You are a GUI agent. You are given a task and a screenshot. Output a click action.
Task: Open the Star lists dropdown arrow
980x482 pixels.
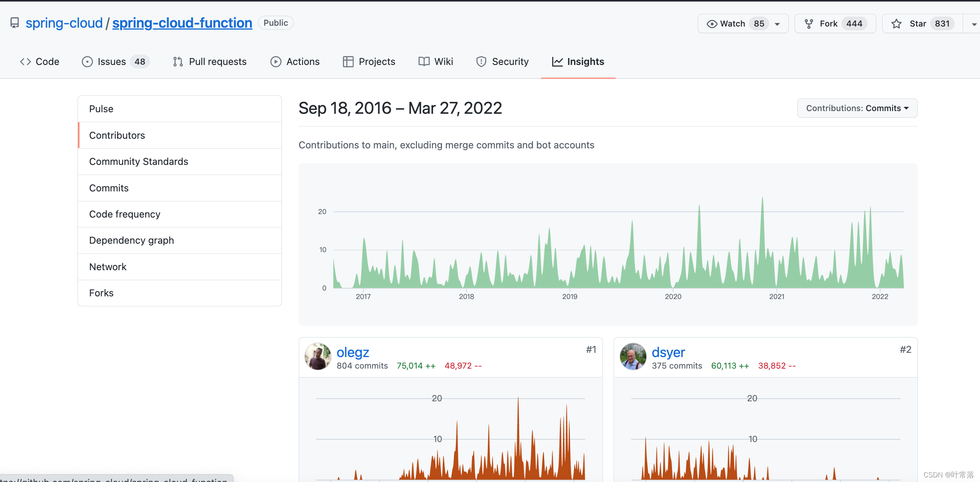point(974,24)
